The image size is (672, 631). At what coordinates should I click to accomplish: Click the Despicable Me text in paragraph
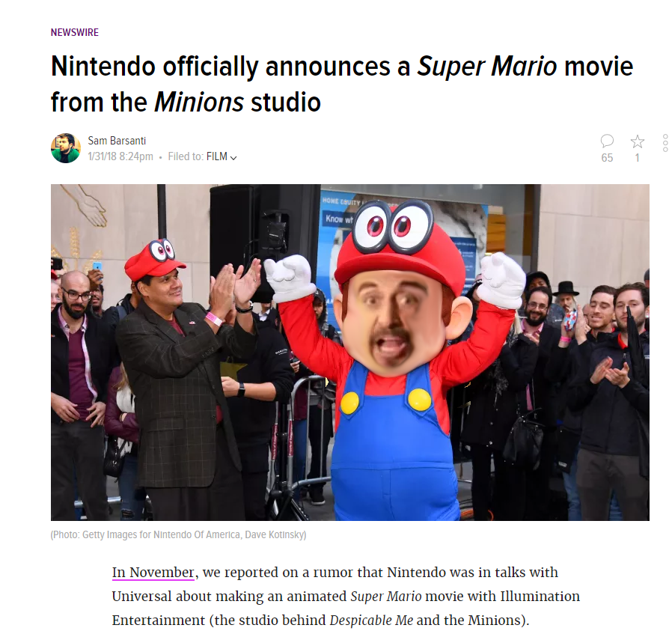point(371,621)
